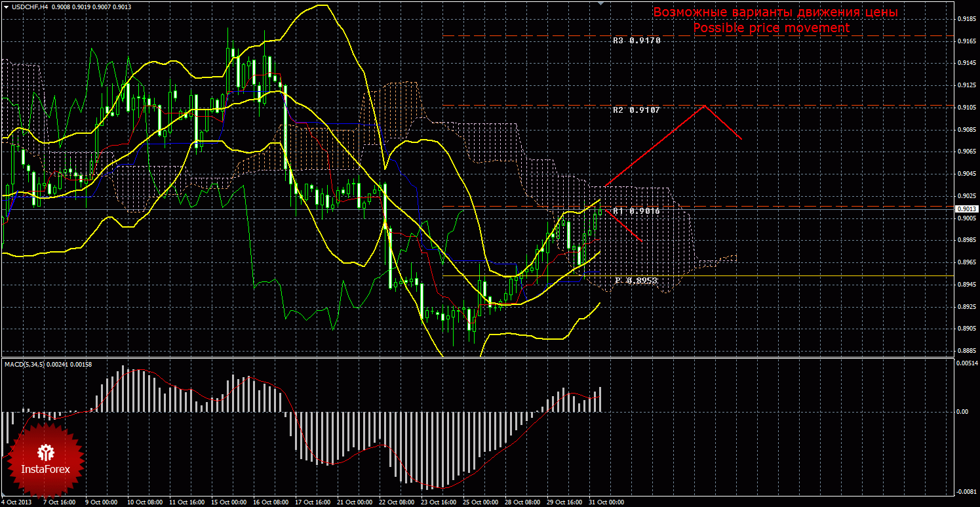Click the scroll triangle in bottom-left chart corner
This screenshot has width=980, height=507.
[3, 494]
